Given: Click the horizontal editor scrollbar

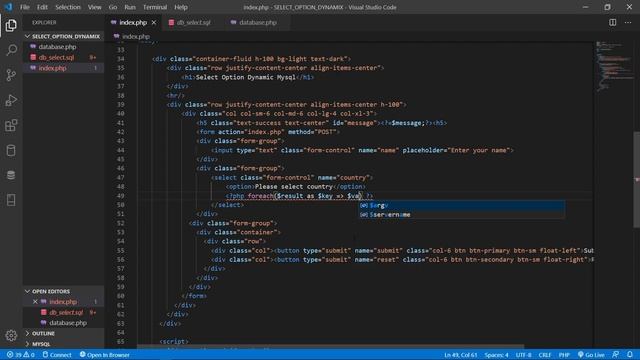Looking at the screenshot, I should tap(331, 347).
